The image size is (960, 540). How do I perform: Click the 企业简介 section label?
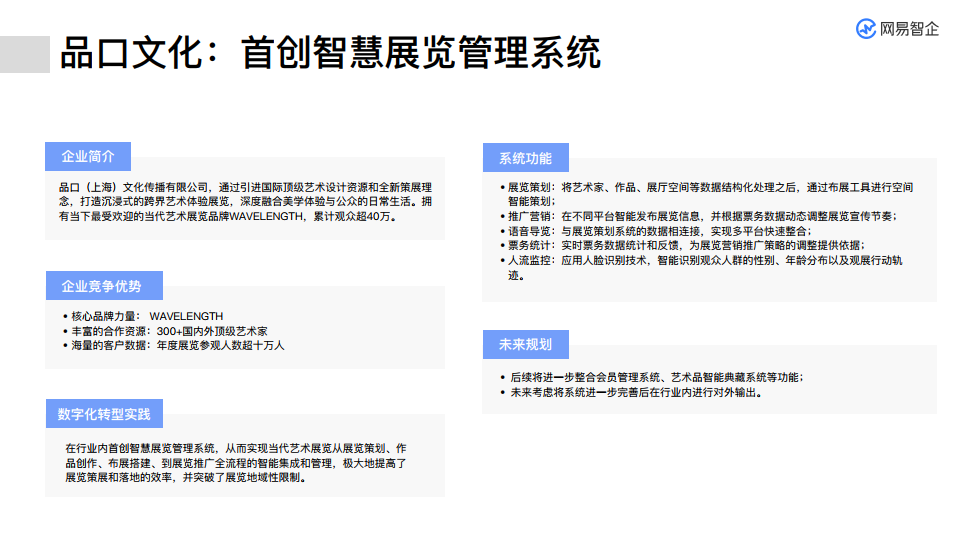click(88, 157)
